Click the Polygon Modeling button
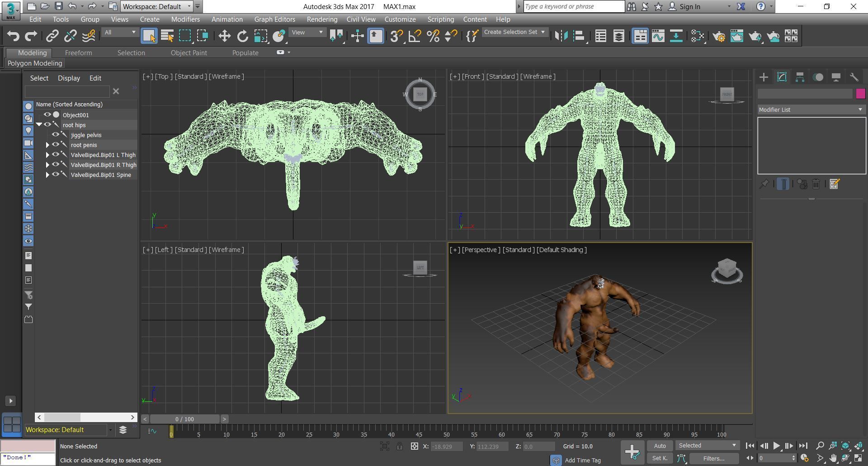This screenshot has height=466, width=868. pyautogui.click(x=35, y=63)
